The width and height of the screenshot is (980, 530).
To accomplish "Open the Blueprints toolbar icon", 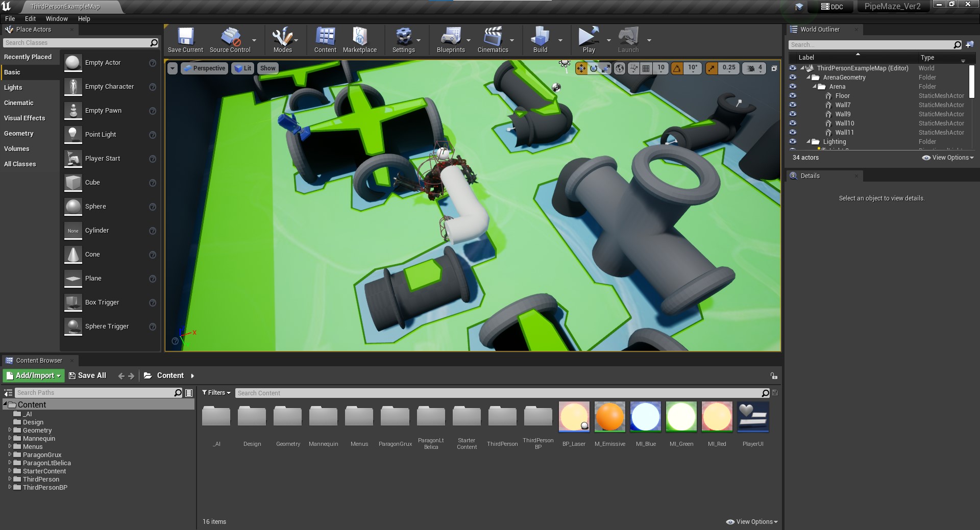I will pyautogui.click(x=451, y=36).
